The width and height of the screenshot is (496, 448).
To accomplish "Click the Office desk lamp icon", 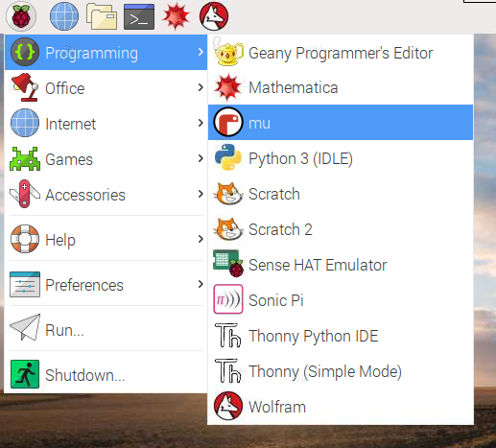I will point(25,87).
